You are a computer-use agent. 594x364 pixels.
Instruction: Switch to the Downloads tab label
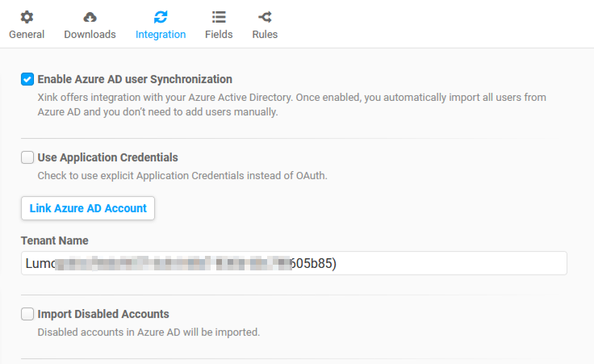point(90,35)
